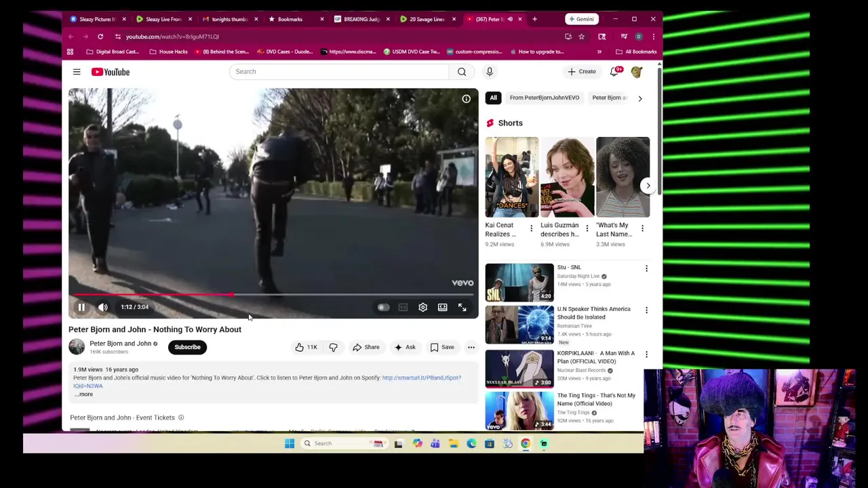This screenshot has width=868, height=488.
Task: Seek on the video progress bar
Action: coord(273,295)
